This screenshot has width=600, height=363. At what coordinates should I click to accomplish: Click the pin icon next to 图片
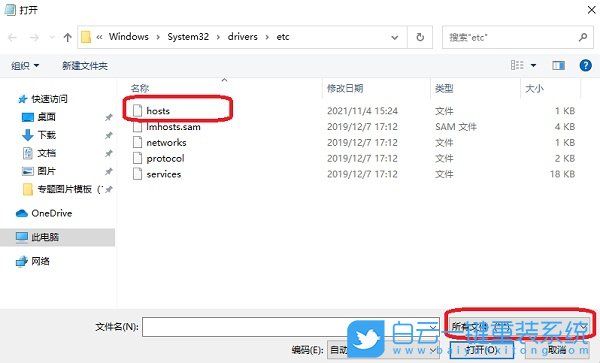tap(109, 171)
